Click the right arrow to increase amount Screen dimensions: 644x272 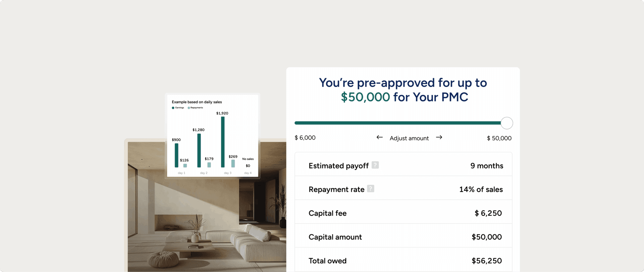pyautogui.click(x=439, y=137)
